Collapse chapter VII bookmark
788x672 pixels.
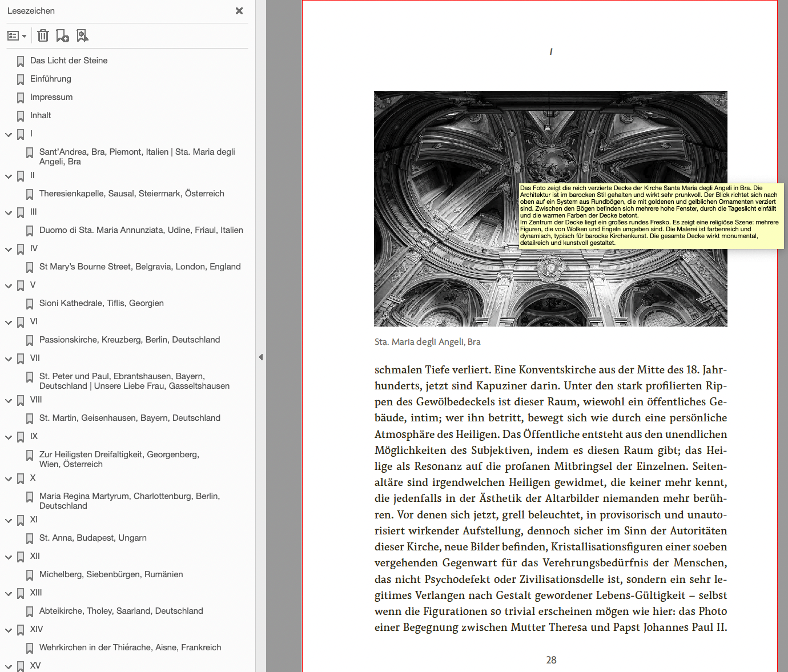[x=9, y=359]
